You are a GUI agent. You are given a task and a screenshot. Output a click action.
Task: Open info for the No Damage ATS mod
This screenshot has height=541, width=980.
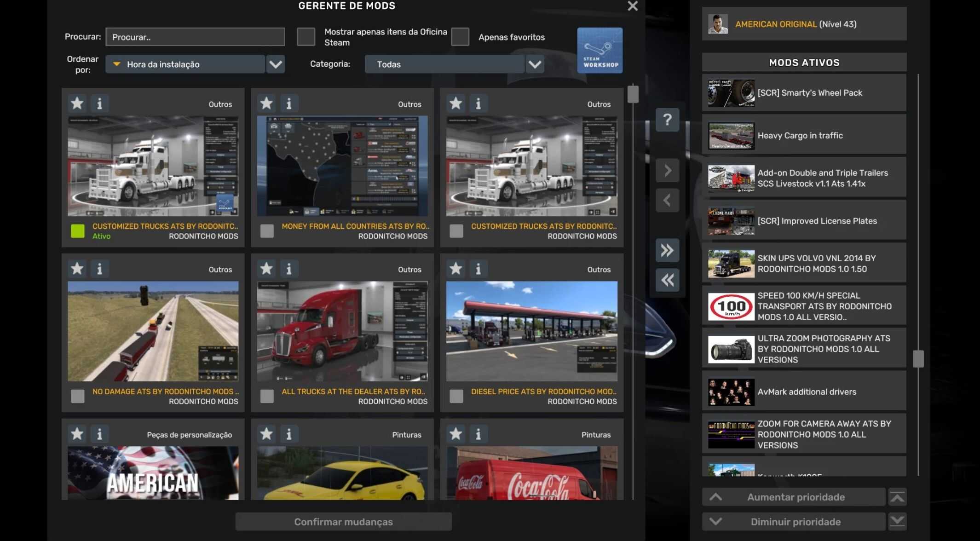pos(99,269)
